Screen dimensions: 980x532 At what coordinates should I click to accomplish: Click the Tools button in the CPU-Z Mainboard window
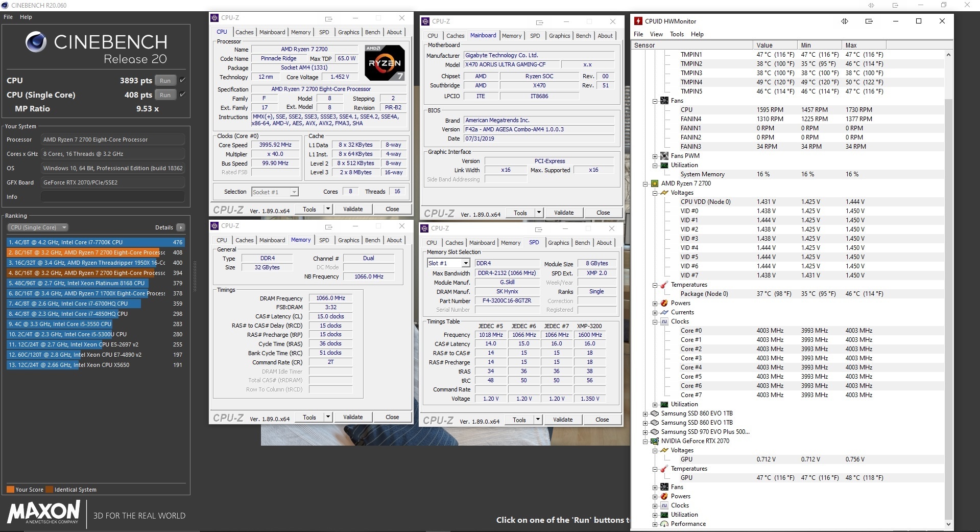click(x=520, y=213)
